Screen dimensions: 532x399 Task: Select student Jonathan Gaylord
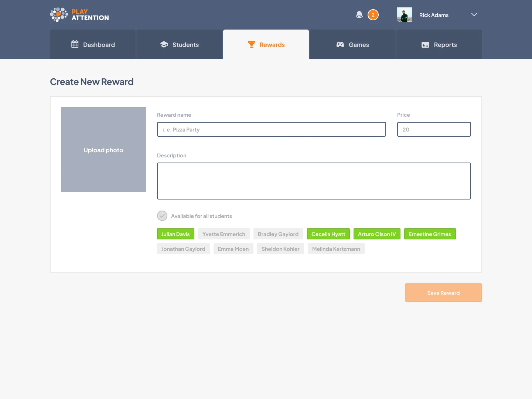[183, 249]
